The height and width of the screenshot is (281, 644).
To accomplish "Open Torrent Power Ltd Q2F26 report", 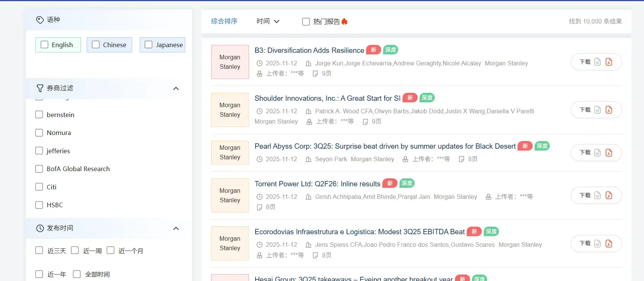I will [x=317, y=184].
